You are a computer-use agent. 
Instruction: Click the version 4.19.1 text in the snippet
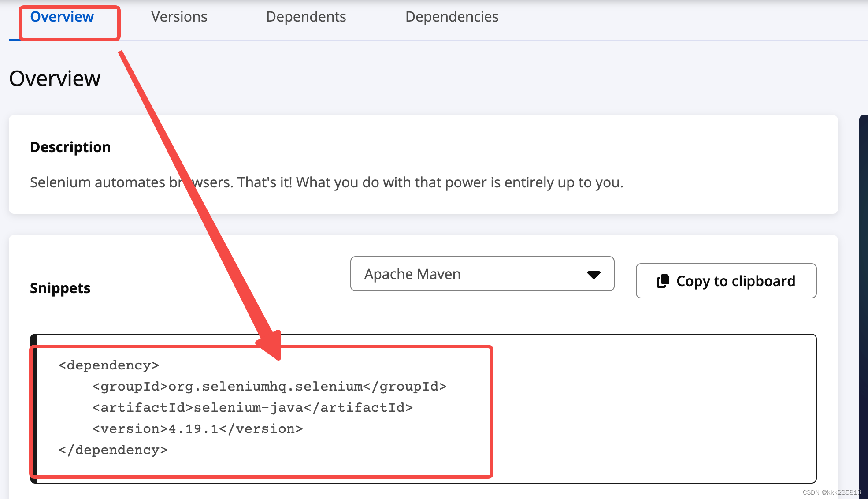[197, 428]
